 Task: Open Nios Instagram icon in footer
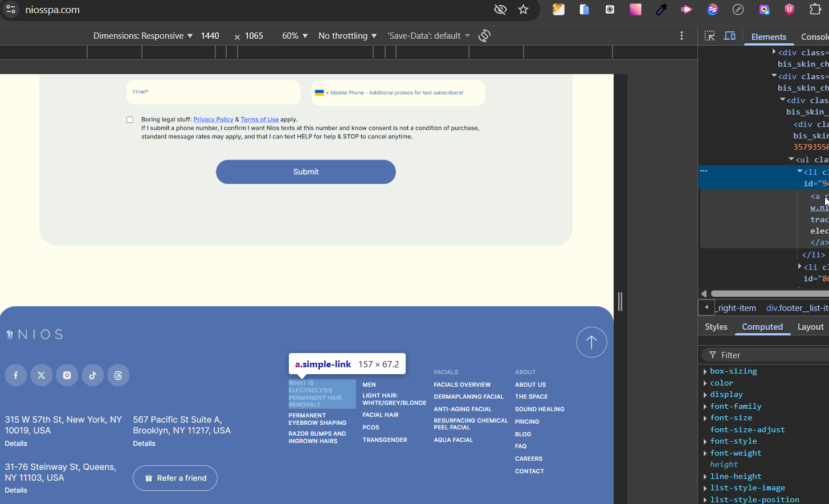pos(67,375)
